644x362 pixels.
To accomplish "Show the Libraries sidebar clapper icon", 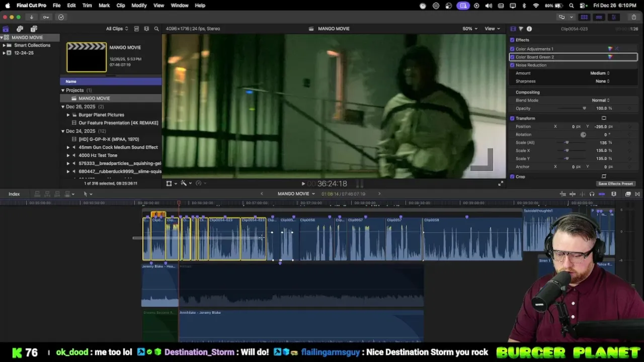I will point(6,29).
